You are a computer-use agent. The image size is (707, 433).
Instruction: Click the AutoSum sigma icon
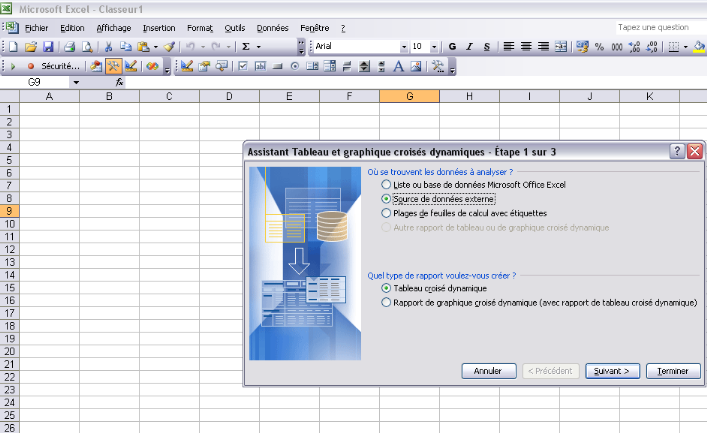(x=247, y=47)
